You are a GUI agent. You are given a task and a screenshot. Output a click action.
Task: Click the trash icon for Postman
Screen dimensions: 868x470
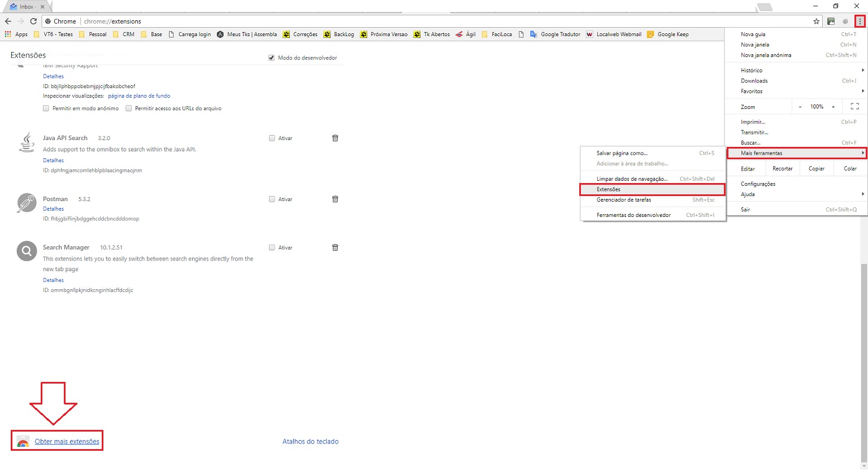point(335,199)
